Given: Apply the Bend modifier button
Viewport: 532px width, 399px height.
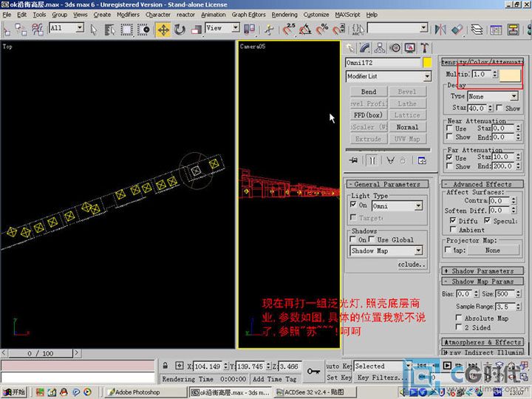Looking at the screenshot, I should (x=369, y=92).
